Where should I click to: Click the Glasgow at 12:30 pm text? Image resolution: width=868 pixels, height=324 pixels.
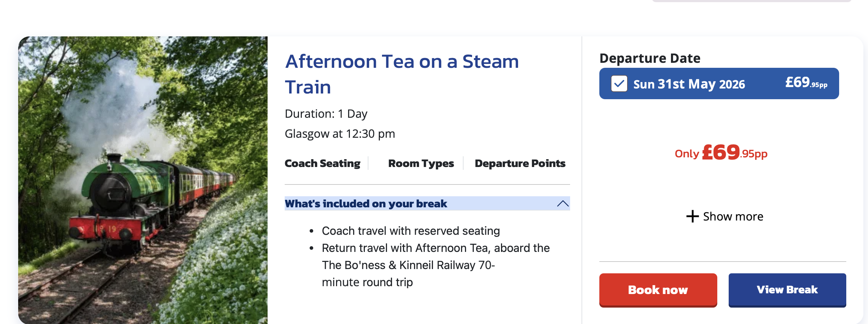[x=340, y=134]
